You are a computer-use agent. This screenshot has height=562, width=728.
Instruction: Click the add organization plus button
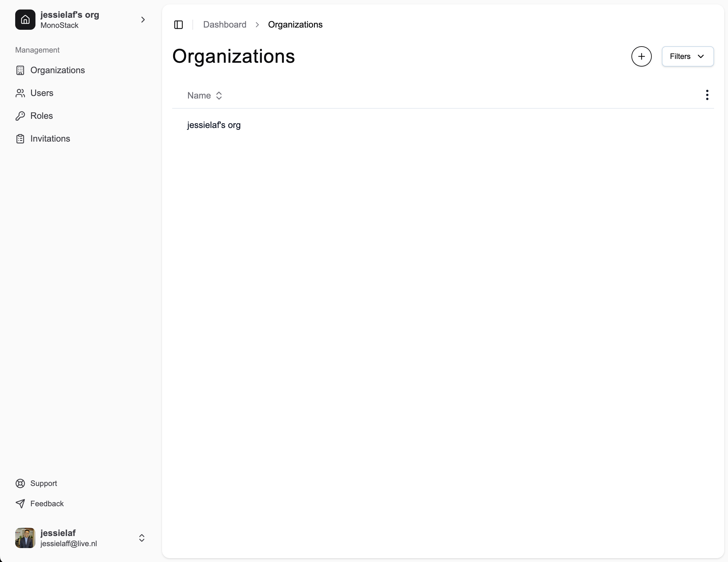pos(641,56)
